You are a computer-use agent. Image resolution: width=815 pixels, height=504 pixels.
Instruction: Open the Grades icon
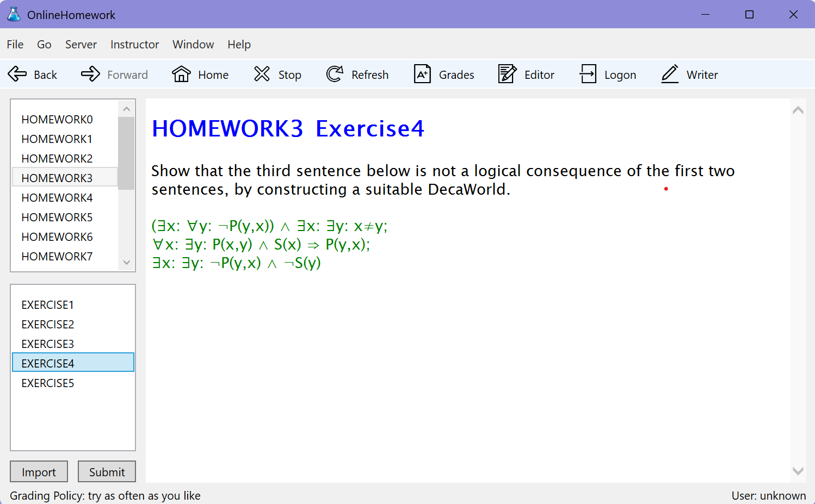(x=422, y=74)
